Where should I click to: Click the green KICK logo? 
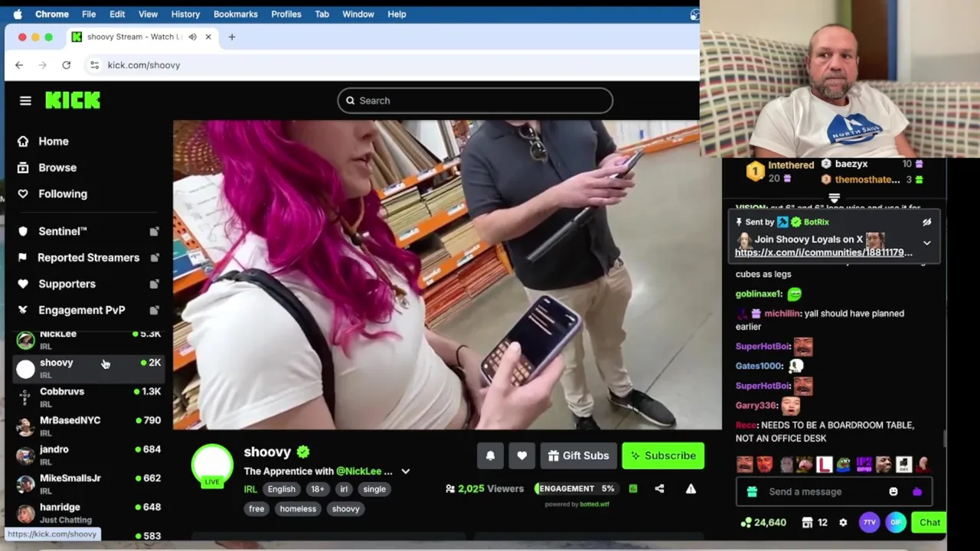pyautogui.click(x=73, y=100)
